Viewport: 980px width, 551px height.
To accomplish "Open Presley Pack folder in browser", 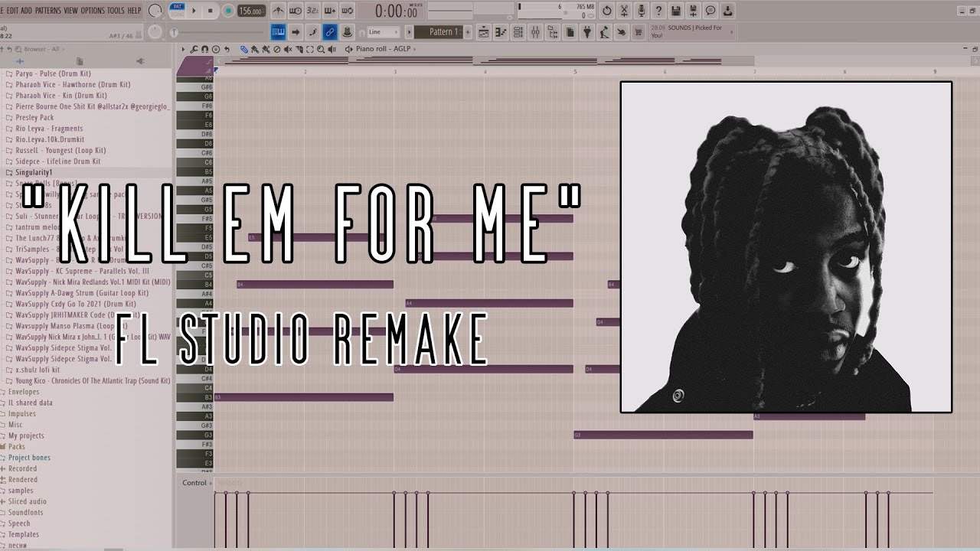I will click(x=35, y=118).
